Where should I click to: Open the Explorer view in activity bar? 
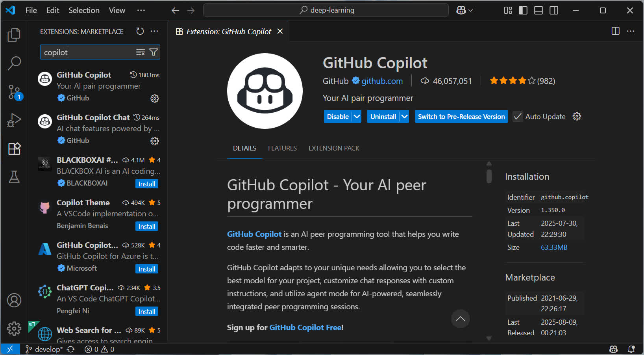click(x=14, y=35)
